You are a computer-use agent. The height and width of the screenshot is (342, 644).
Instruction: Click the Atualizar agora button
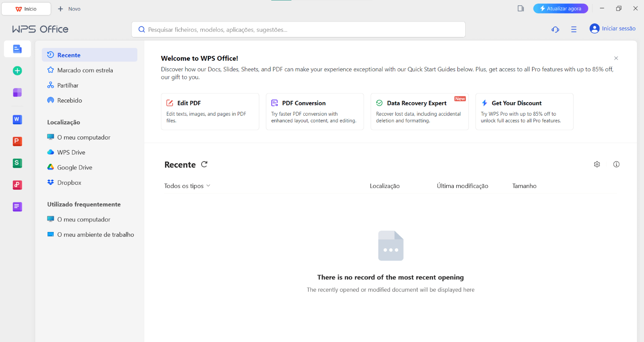pyautogui.click(x=560, y=8)
